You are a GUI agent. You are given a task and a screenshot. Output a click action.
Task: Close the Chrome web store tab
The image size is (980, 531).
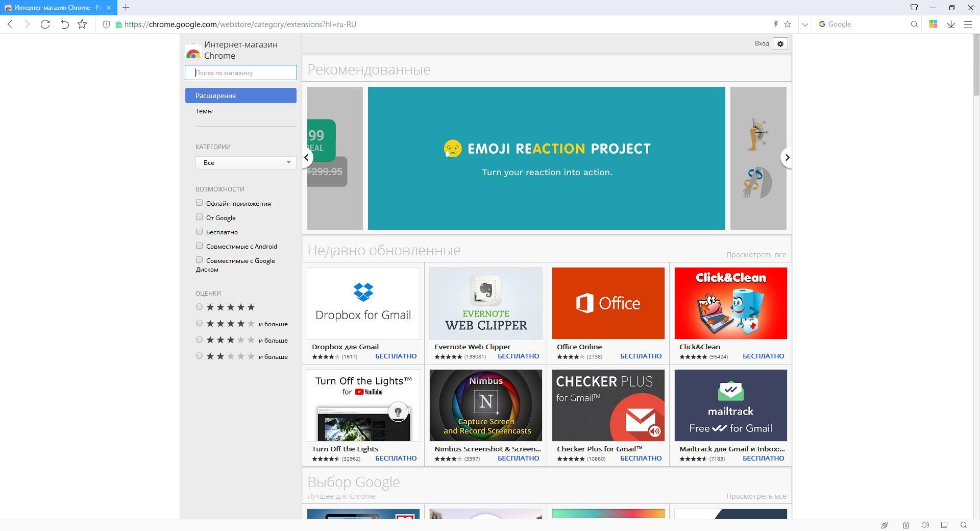pyautogui.click(x=108, y=8)
